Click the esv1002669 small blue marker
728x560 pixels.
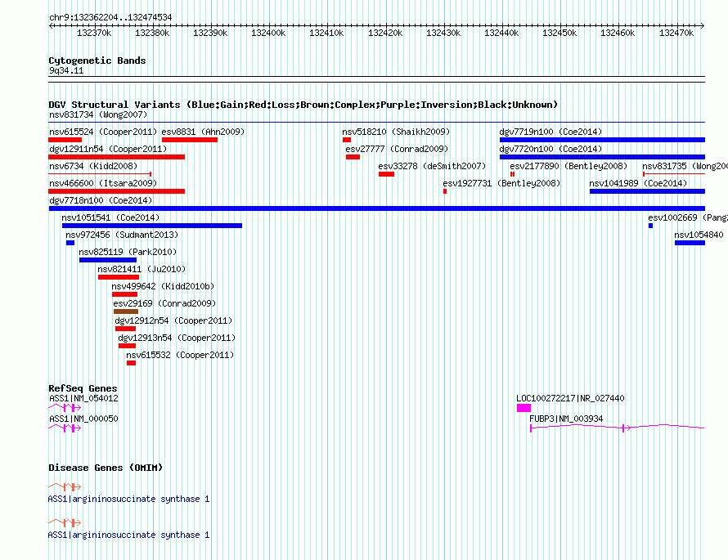click(650, 226)
